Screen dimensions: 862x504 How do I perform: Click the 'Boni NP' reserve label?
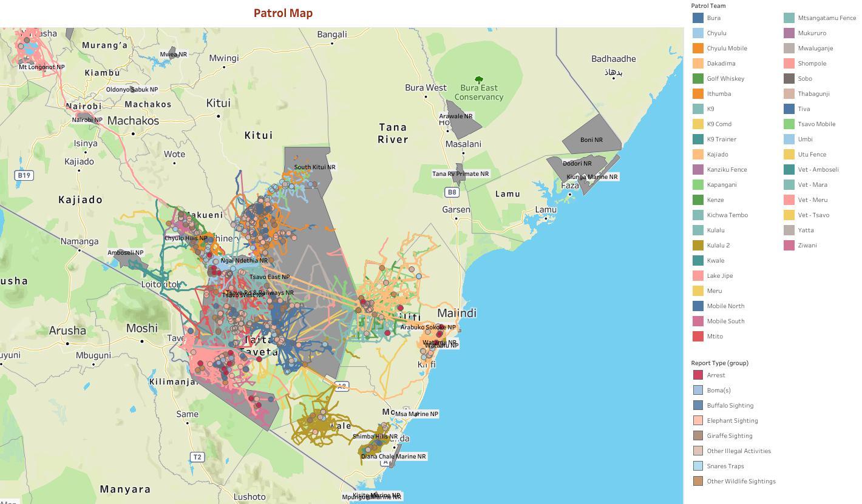(591, 140)
